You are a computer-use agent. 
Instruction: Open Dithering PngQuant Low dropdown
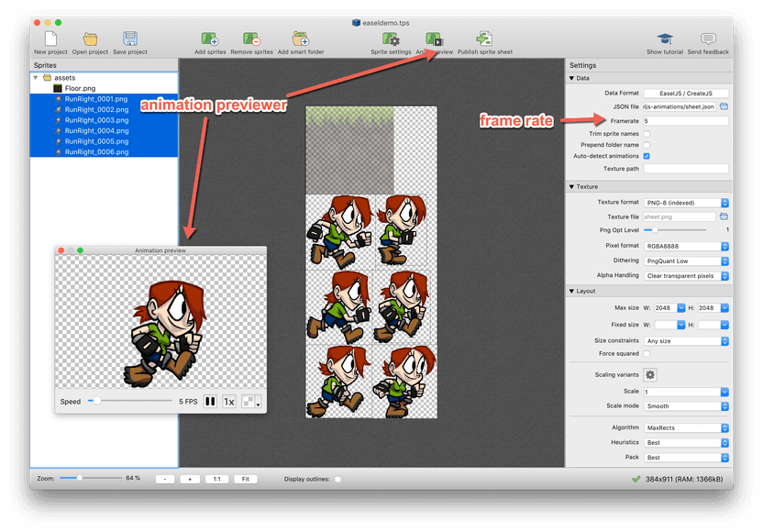[x=686, y=260]
